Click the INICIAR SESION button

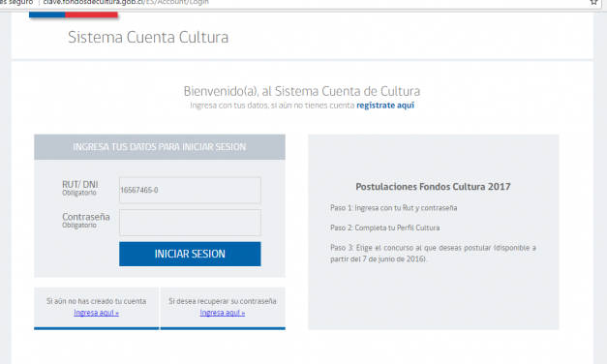[190, 254]
